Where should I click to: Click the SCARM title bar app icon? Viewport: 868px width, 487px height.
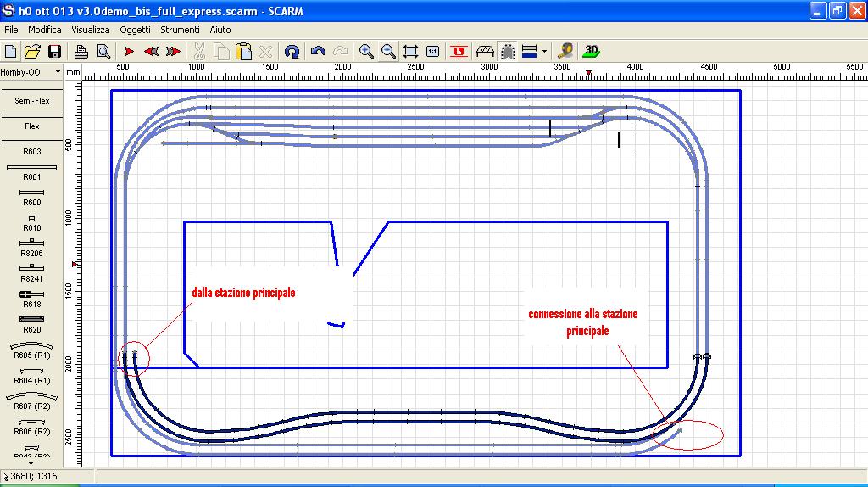click(x=8, y=10)
